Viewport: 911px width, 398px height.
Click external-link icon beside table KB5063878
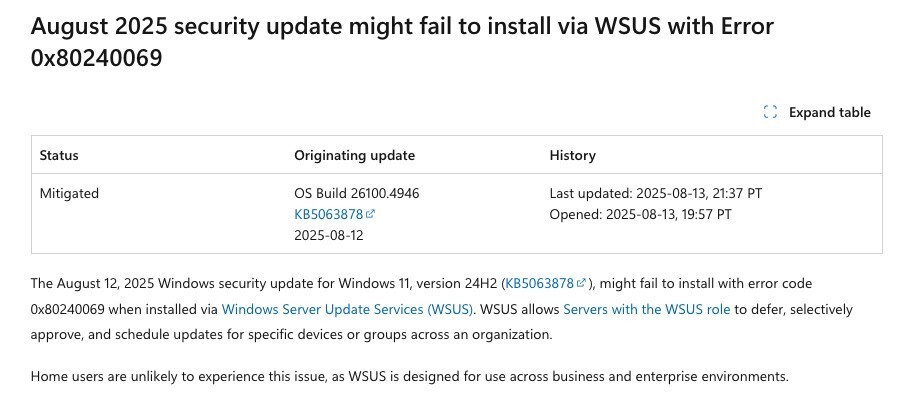click(x=370, y=214)
